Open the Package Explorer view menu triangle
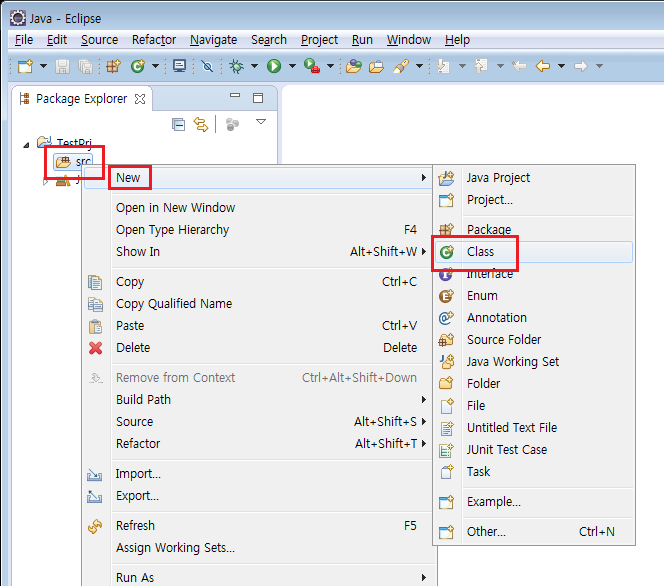This screenshot has width=664, height=586. (x=261, y=122)
